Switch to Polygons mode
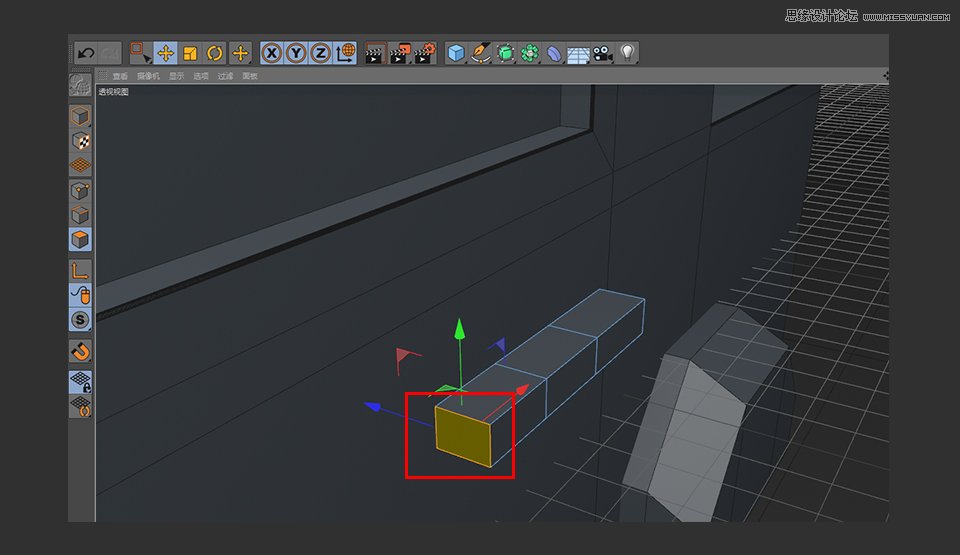The height and width of the screenshot is (555, 960). [80, 240]
